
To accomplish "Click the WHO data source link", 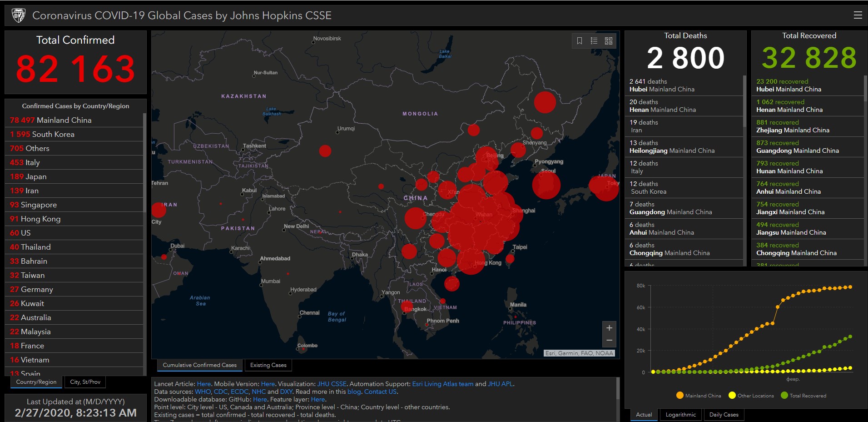I will pos(203,392).
